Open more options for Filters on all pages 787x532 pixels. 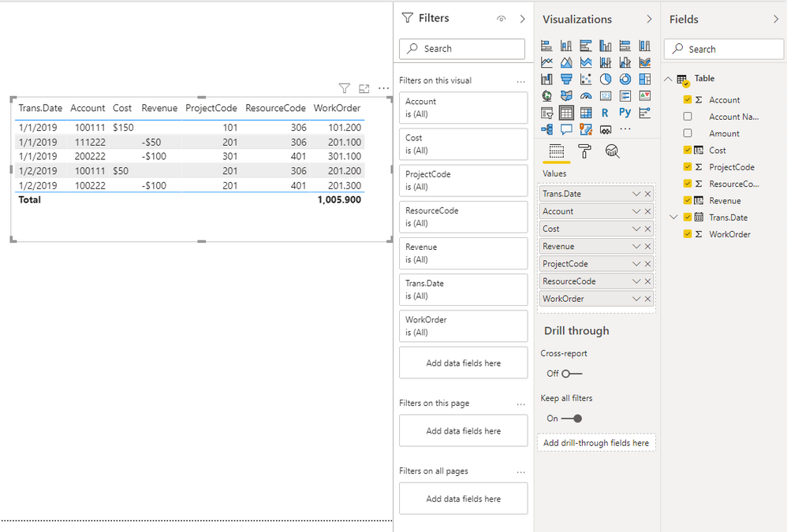click(521, 472)
